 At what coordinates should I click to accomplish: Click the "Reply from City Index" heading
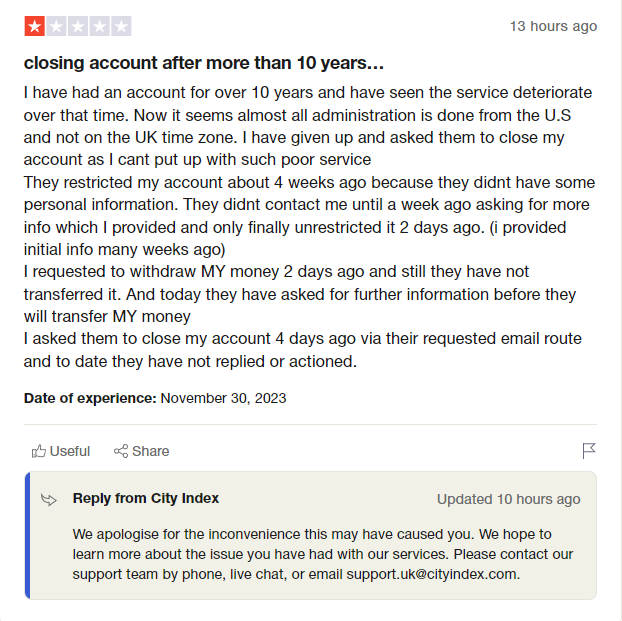[x=146, y=498]
